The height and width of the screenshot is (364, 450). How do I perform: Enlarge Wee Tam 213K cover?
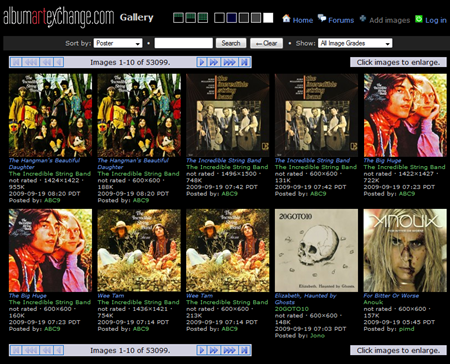(x=228, y=251)
